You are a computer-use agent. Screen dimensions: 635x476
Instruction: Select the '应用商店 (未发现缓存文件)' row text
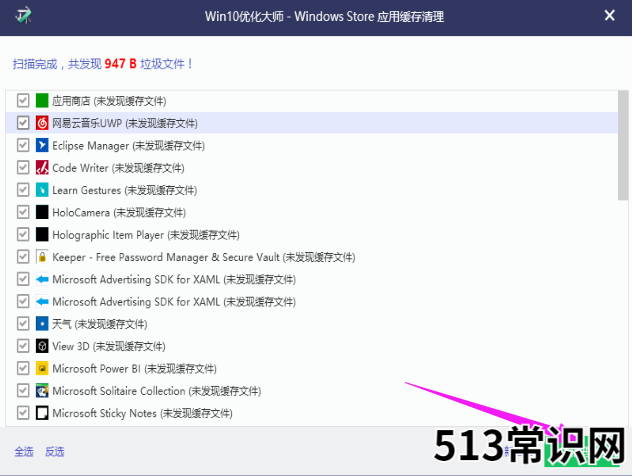(x=109, y=101)
